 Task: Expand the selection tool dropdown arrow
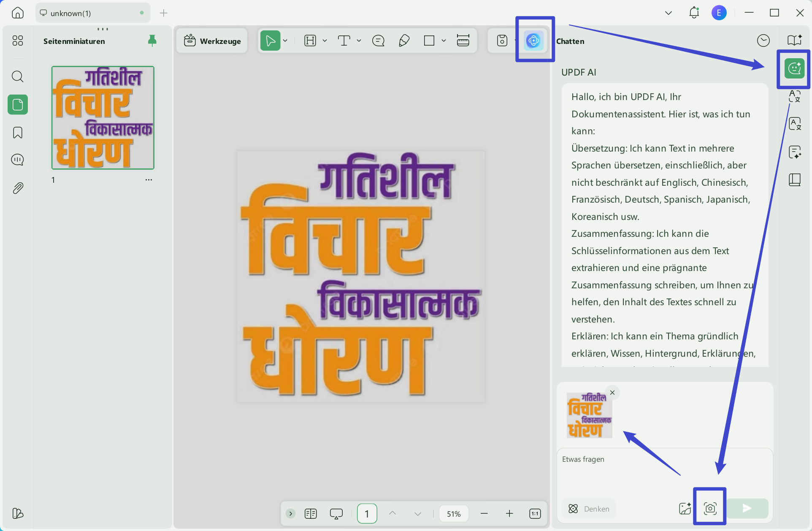pyautogui.click(x=285, y=41)
